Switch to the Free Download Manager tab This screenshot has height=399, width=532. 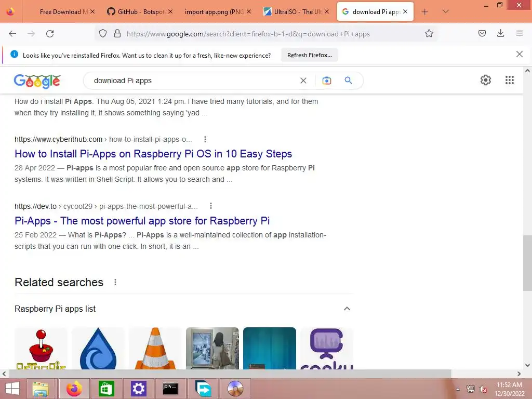[x=63, y=12]
